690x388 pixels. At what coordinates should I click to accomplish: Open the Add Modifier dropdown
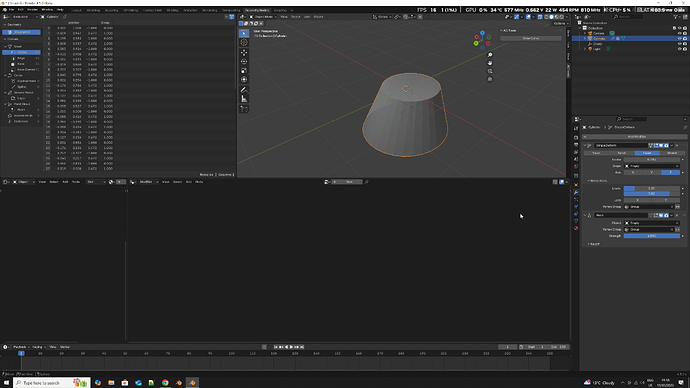tap(636, 137)
